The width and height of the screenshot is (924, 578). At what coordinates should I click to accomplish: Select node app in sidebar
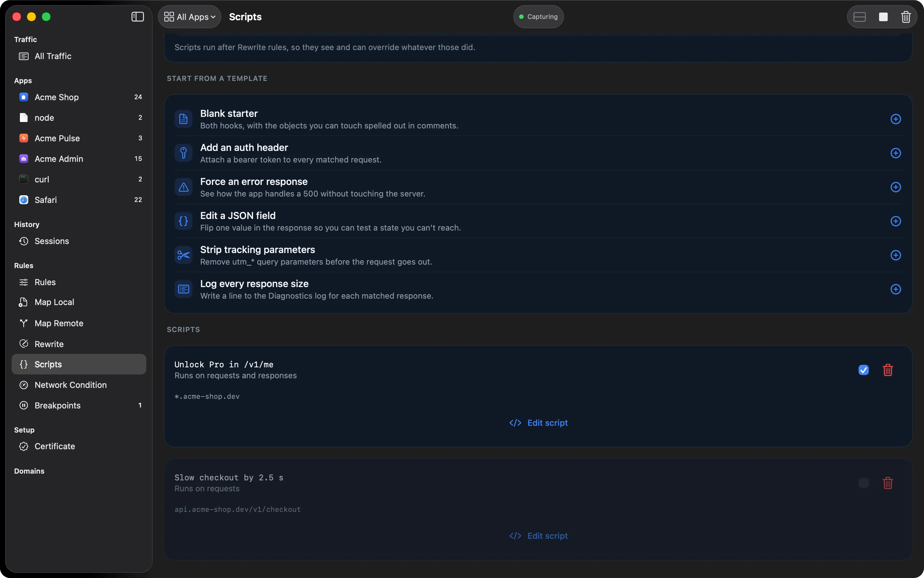[79, 118]
